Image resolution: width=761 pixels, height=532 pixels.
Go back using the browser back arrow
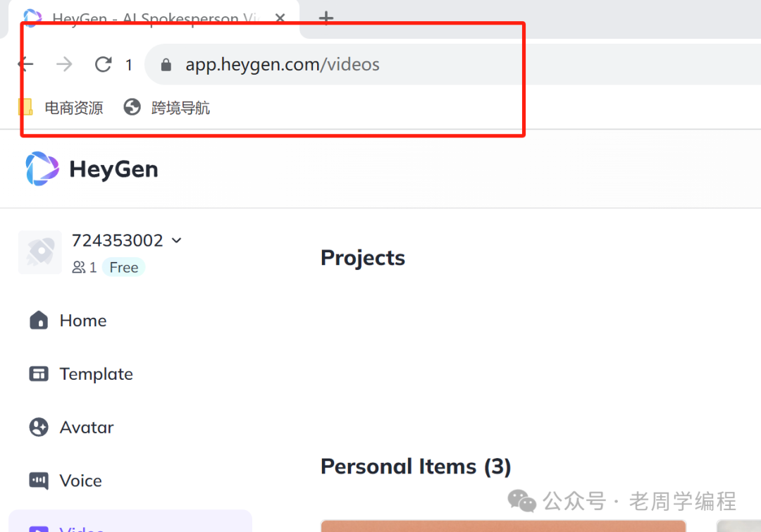click(26, 64)
